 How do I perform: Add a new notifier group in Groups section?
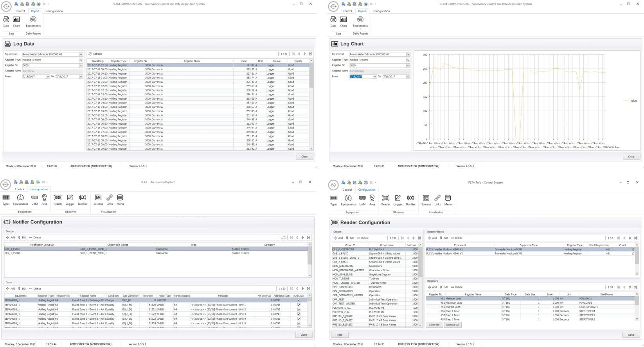point(11,238)
